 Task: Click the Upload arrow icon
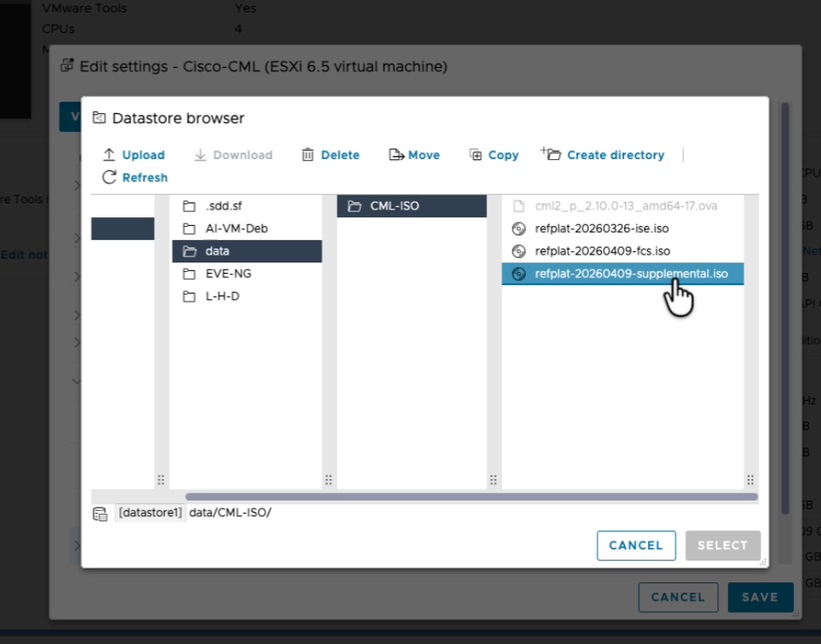point(109,155)
